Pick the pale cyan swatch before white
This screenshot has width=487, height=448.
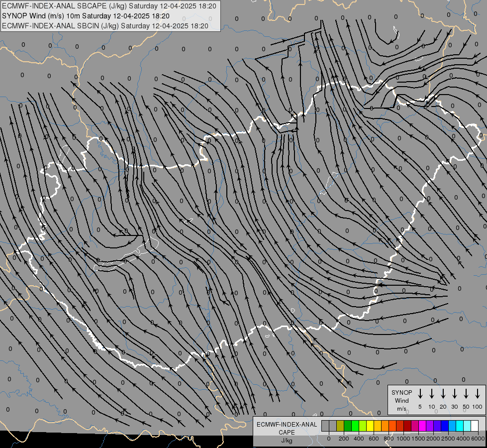pos(467,426)
